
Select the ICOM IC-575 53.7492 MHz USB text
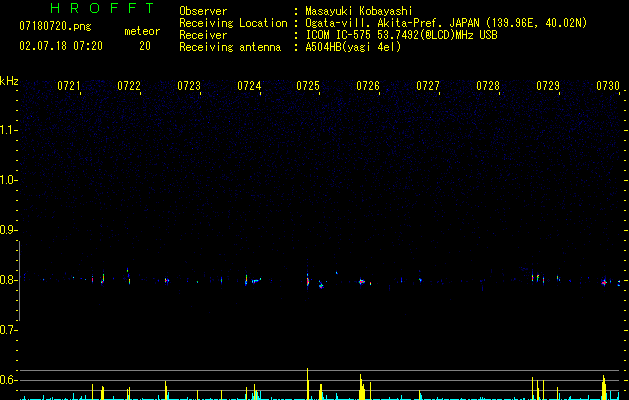click(401, 35)
